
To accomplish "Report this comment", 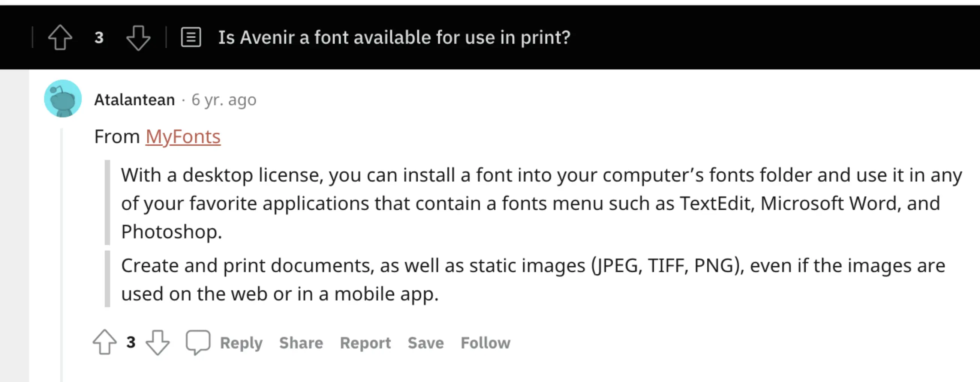I will (365, 343).
